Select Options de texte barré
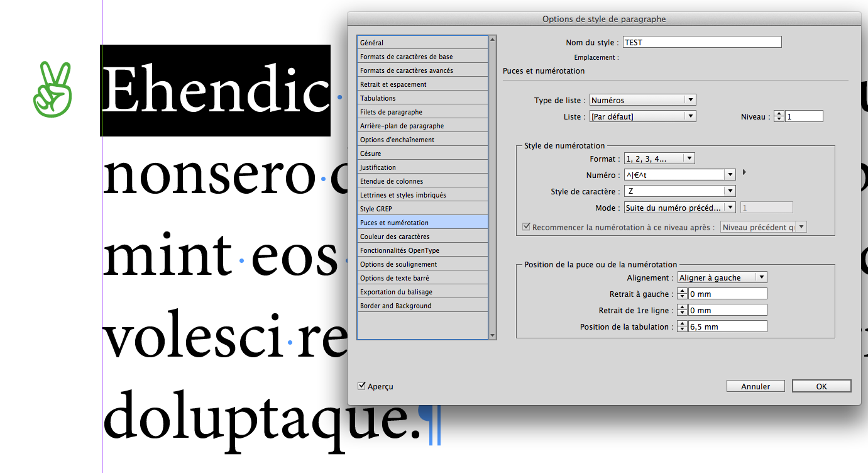The height and width of the screenshot is (473, 868). point(422,278)
